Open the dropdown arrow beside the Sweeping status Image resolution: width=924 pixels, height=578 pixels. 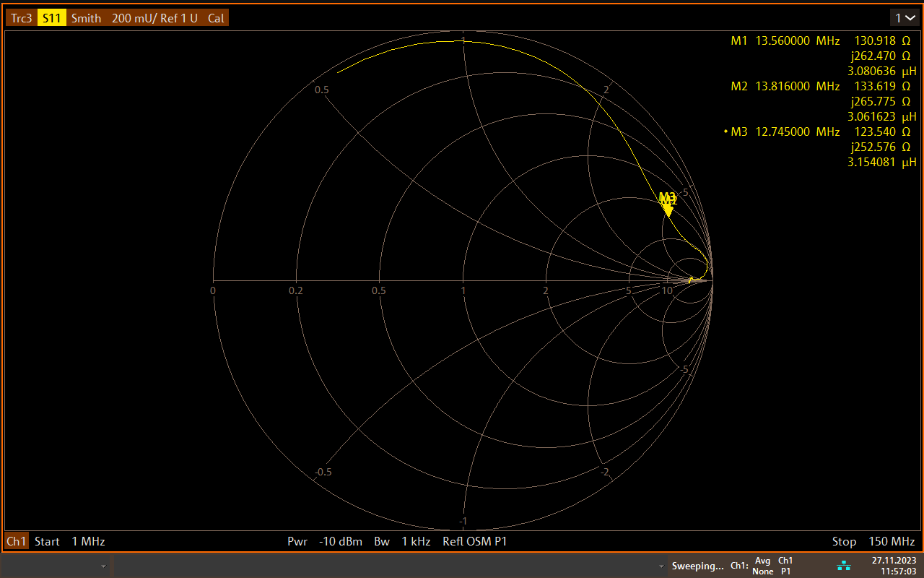click(x=661, y=566)
